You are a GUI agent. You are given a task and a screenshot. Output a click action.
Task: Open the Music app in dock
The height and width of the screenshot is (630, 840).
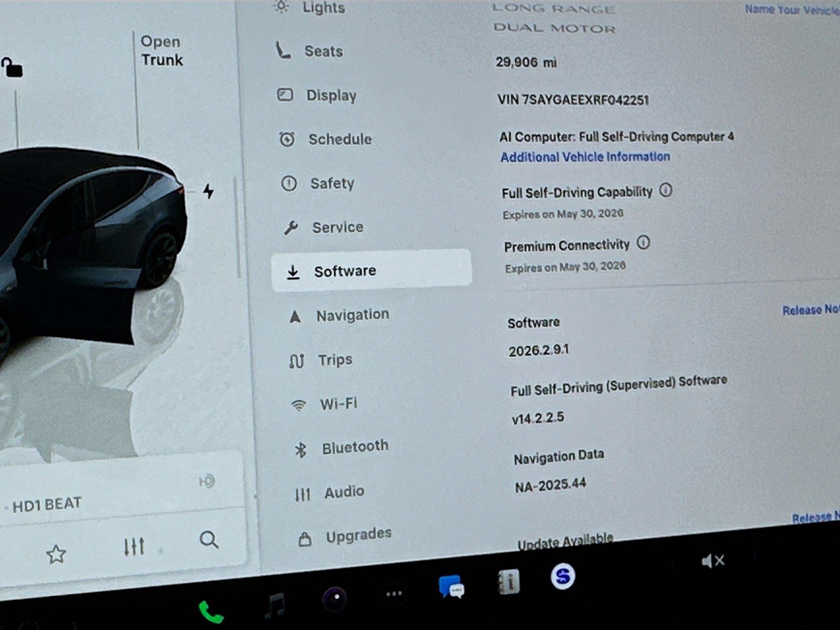coord(275,605)
